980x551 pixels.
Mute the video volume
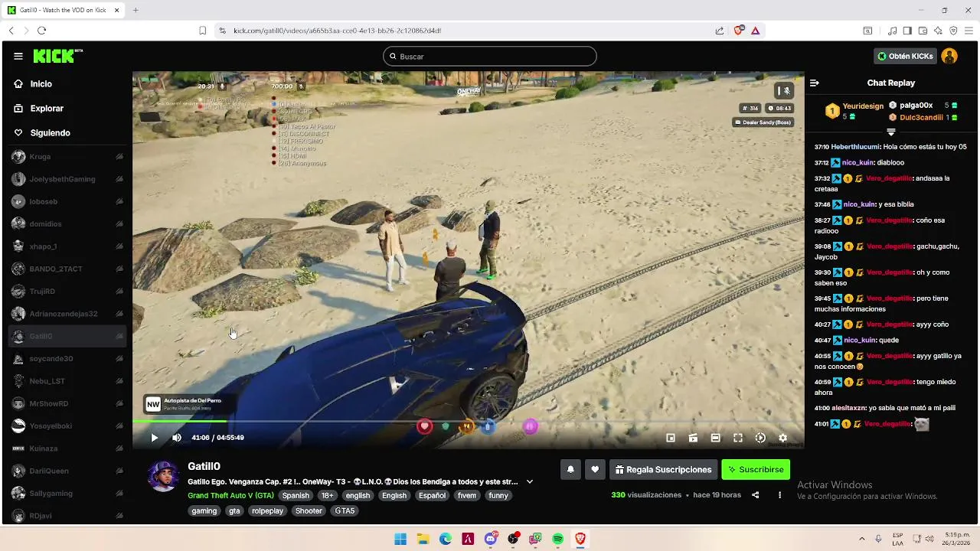(177, 438)
